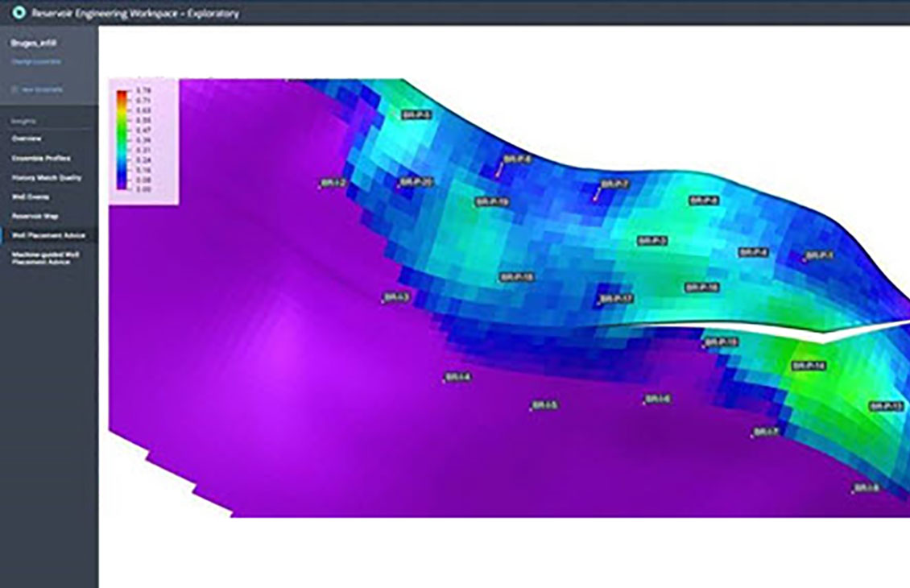Select well marker BR-I-2 on map

(333, 184)
